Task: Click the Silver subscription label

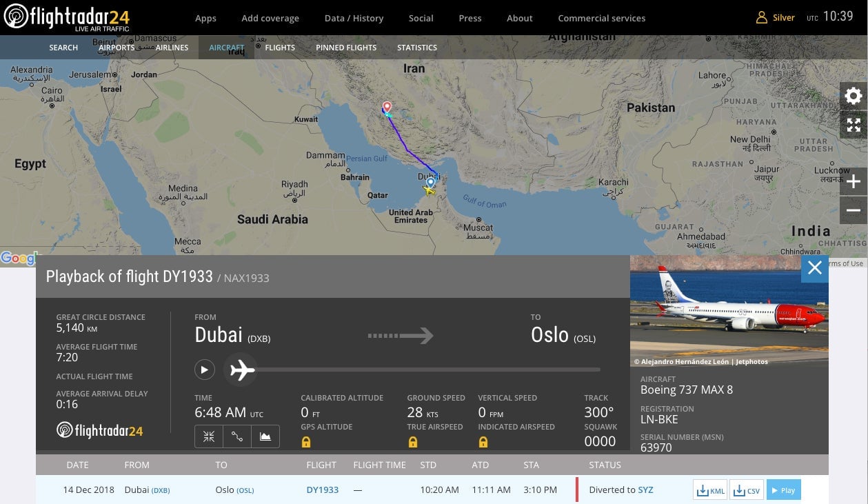Action: pos(783,18)
